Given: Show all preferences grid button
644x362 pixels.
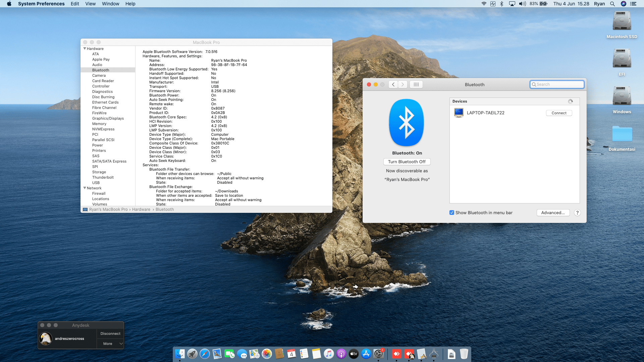Looking at the screenshot, I should [416, 84].
